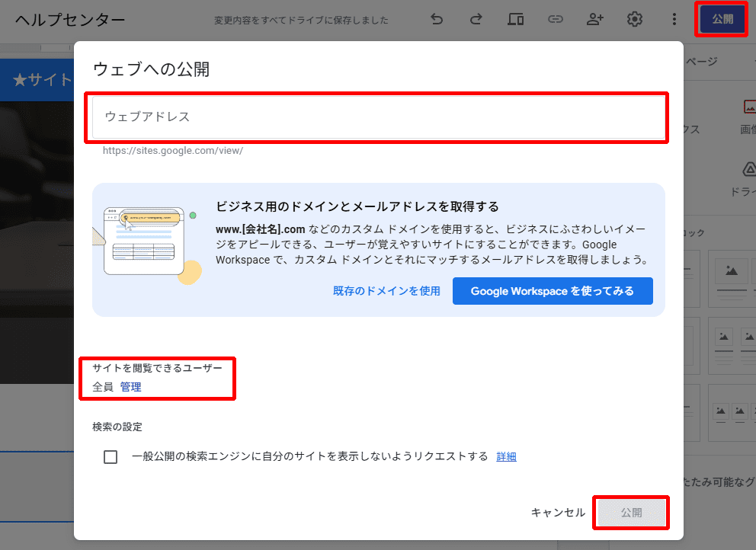The width and height of the screenshot is (756, 550).
Task: Click the copy published link icon
Action: (x=556, y=19)
